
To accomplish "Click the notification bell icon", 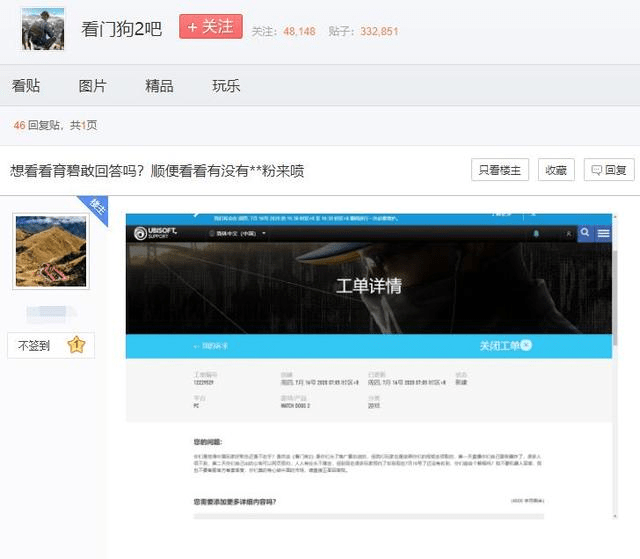I will [x=536, y=233].
